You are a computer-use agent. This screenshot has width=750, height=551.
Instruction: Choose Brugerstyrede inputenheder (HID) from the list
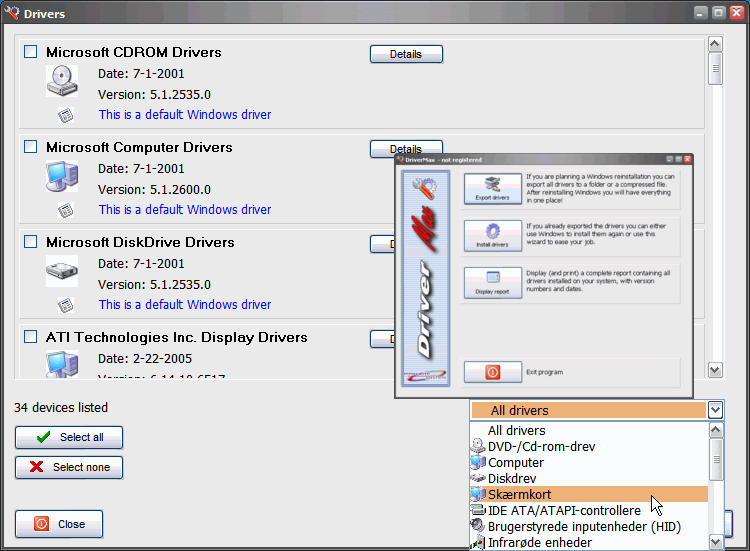(x=589, y=526)
